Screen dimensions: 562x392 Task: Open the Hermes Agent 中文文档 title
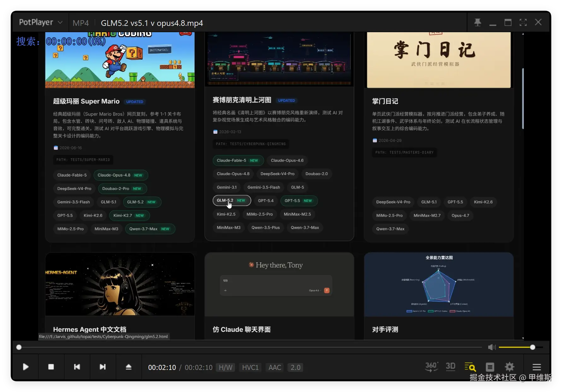pyautogui.click(x=90, y=330)
